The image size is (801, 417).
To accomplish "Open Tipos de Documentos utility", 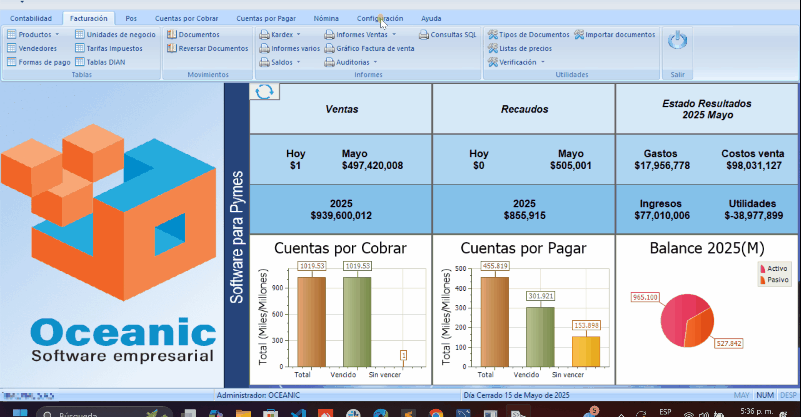I will pos(528,34).
